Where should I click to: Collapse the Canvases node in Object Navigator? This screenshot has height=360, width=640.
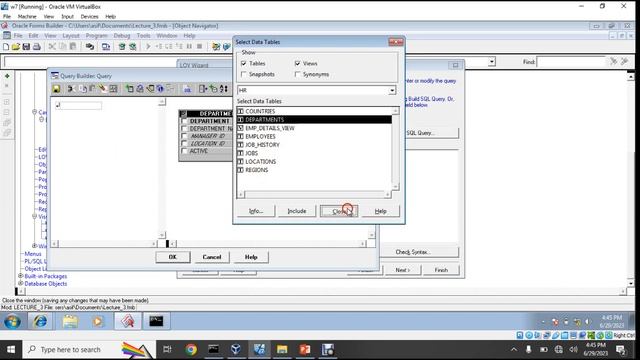pyautogui.click(x=34, y=112)
